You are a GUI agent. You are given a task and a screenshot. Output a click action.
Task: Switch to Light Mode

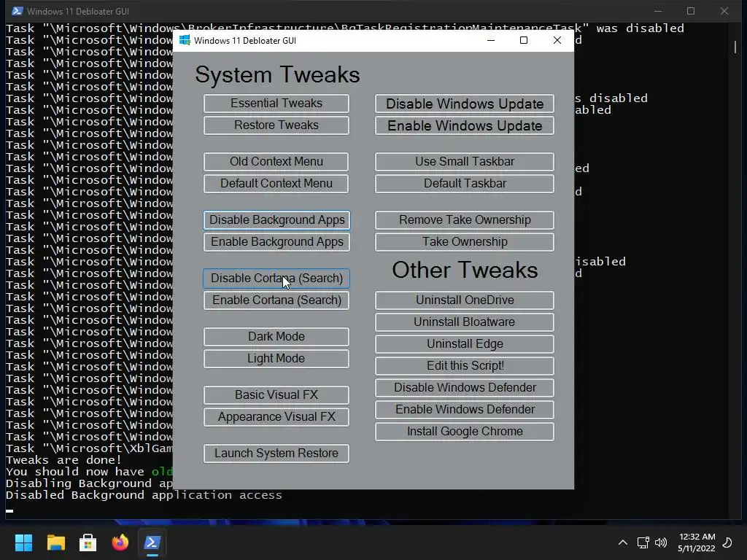(x=276, y=359)
